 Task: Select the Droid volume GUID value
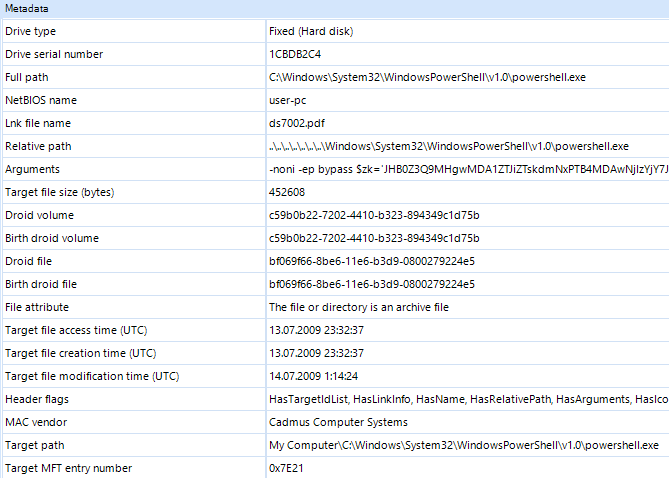point(374,215)
